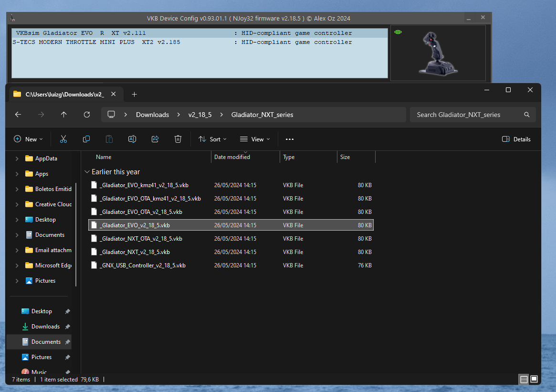Go forward with the right arrow

pos(41,115)
